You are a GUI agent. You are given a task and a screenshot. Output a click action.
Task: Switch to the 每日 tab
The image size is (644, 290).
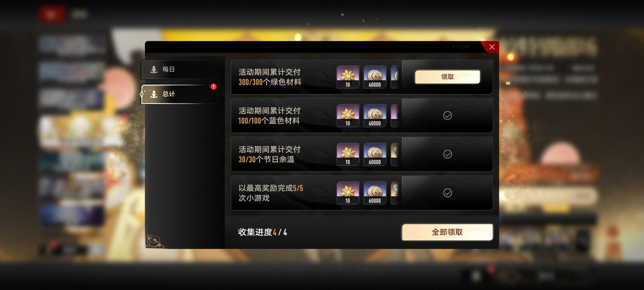click(x=179, y=69)
